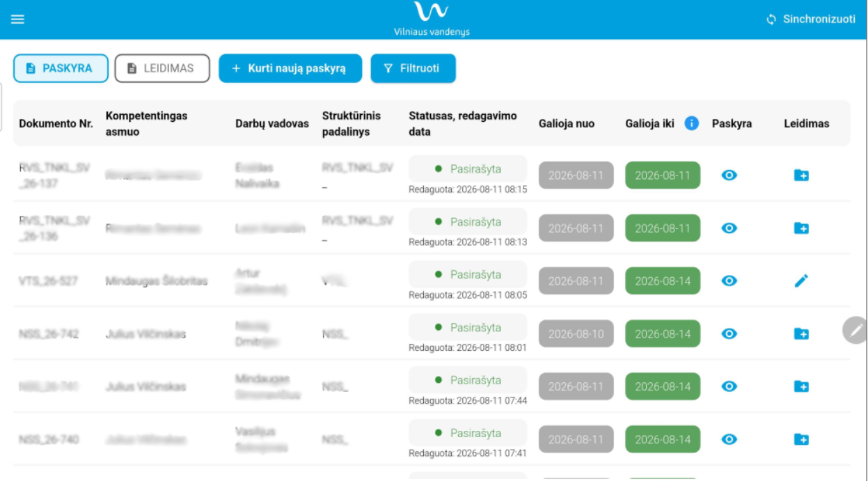
Task: Click the floating gray pencil button
Action: 855,330
